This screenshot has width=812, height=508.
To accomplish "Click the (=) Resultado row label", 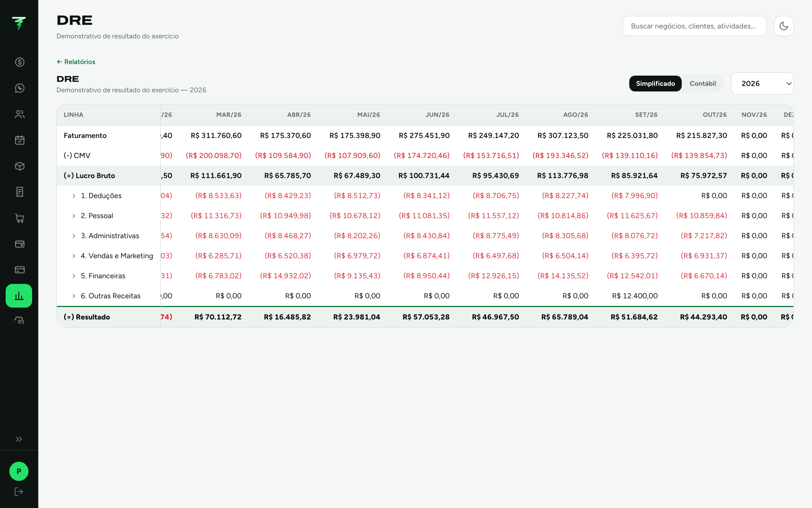I will coord(87,317).
